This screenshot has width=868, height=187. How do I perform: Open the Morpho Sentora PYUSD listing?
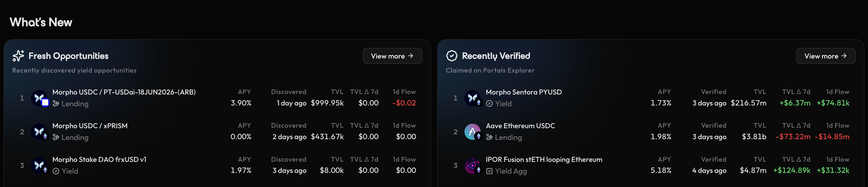(x=523, y=92)
